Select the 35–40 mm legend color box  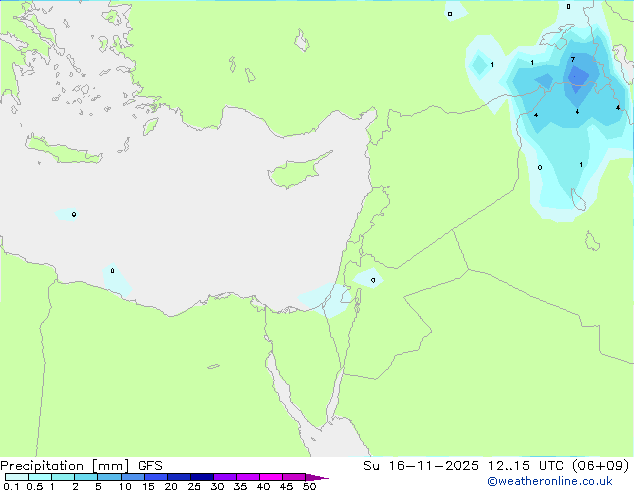click(x=247, y=477)
